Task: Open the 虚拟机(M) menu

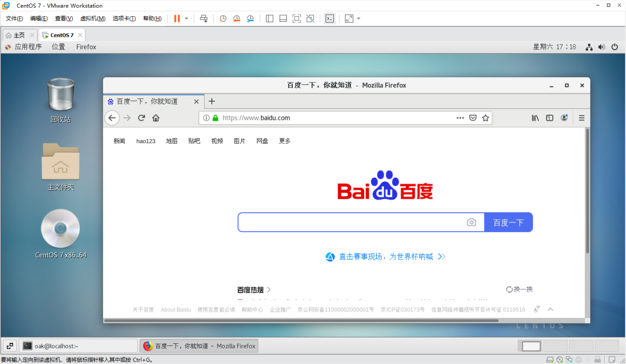Action: point(93,18)
